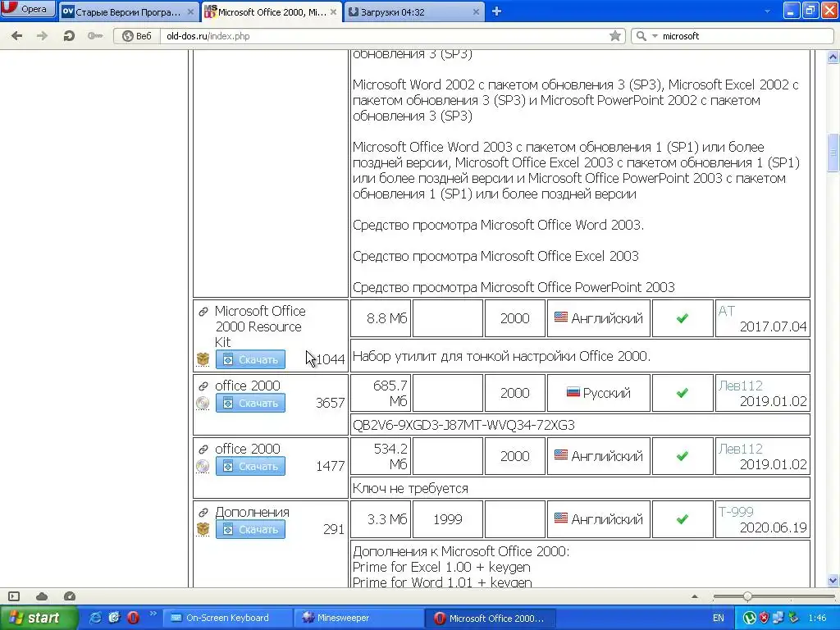
Task: Close the Старые Версии tab
Action: pyautogui.click(x=190, y=11)
